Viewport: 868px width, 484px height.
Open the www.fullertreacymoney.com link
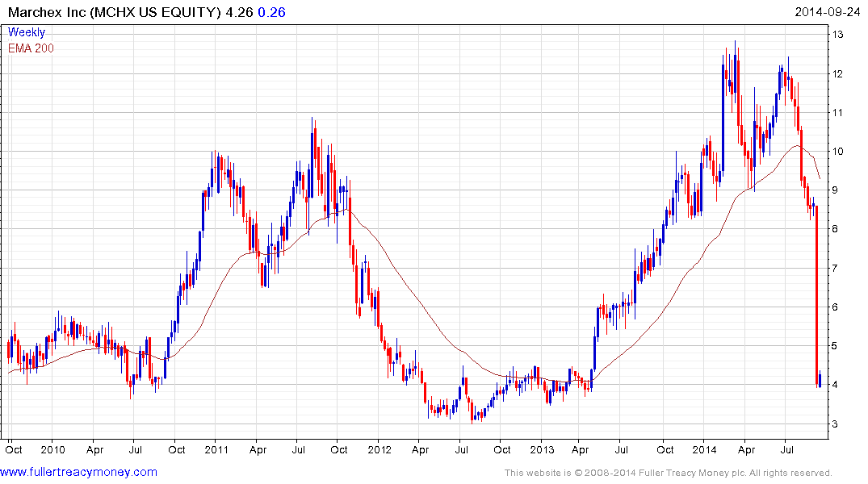(78, 473)
